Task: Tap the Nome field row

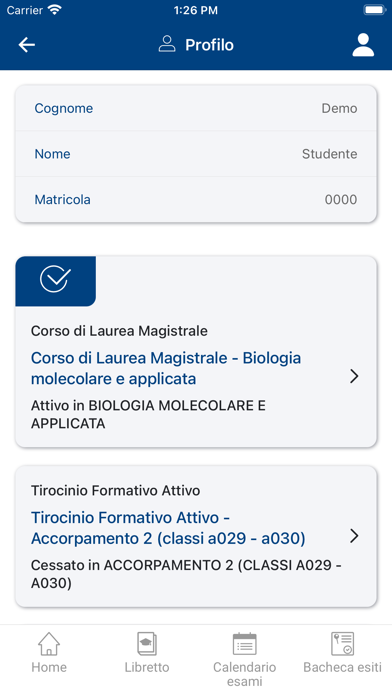Action: [196, 154]
